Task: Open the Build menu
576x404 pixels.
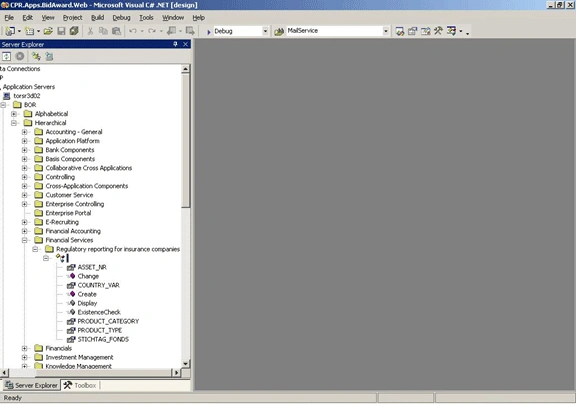Action: tap(97, 18)
